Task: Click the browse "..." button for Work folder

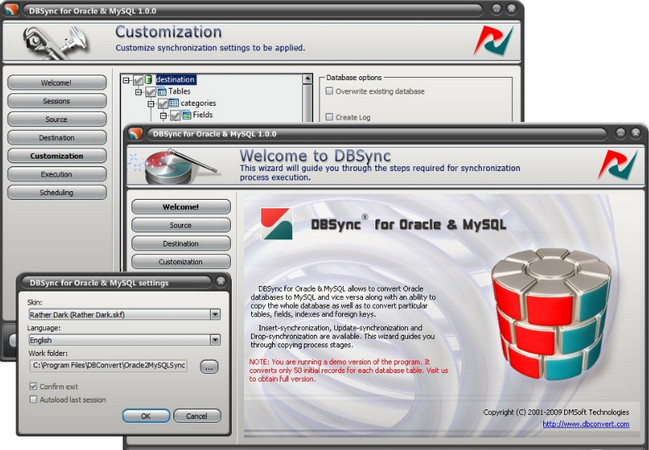Action: pos(209,367)
